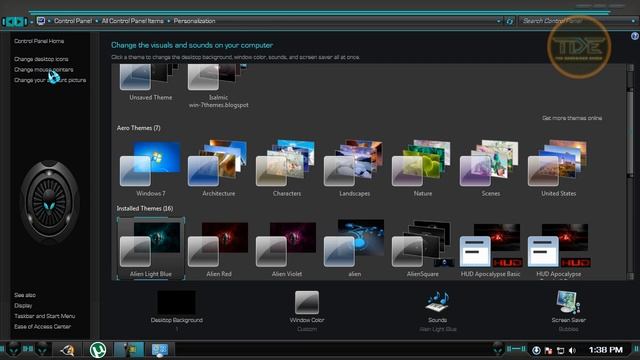Screen dimensions: 640x360
Task: Open Sounds settings icon
Action: (x=437, y=302)
